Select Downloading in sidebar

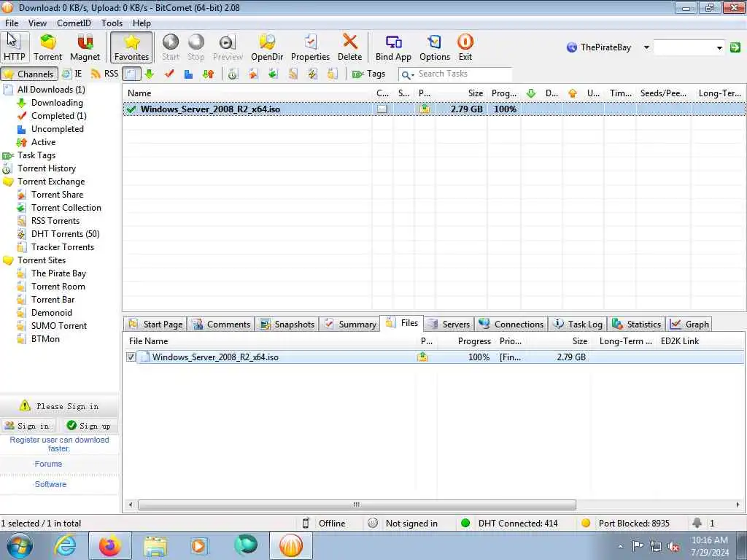57,103
